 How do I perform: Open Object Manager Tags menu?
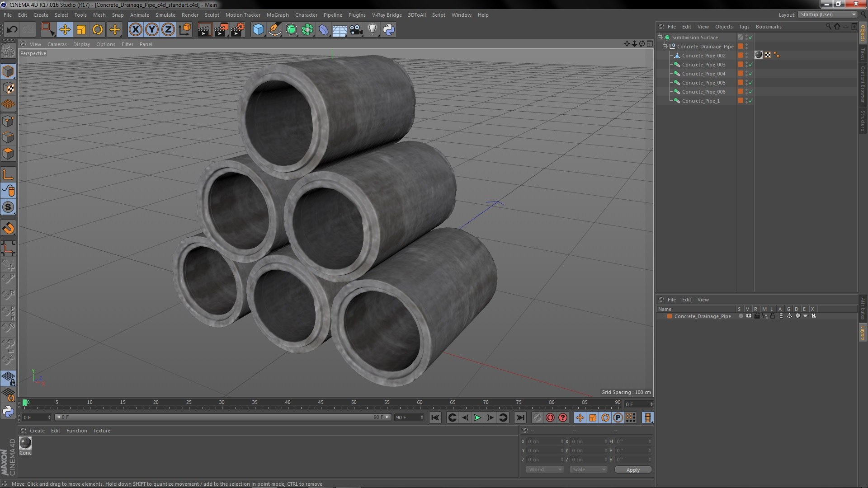point(744,27)
